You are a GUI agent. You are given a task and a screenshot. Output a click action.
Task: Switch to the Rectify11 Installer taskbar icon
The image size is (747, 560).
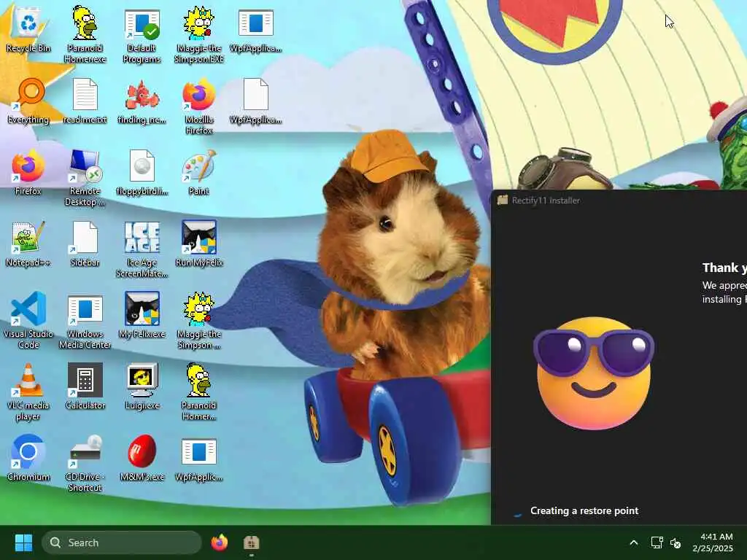pyautogui.click(x=251, y=542)
